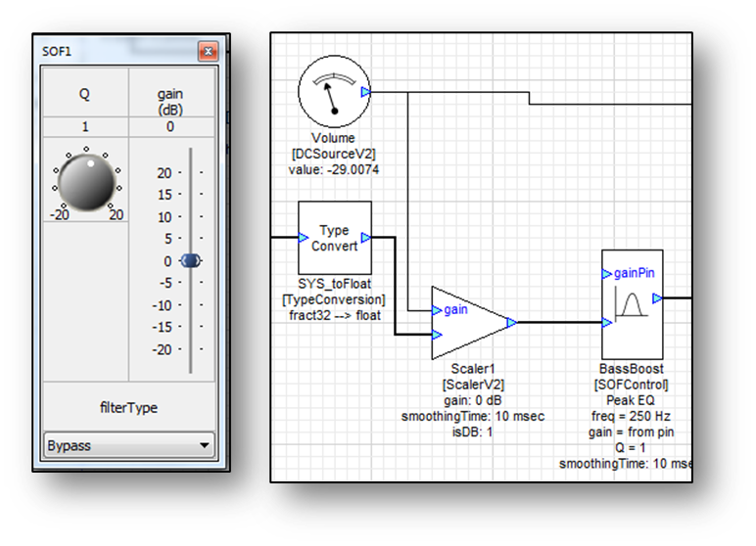Screen dimensions: 756x546
Task: Click the gain value field showing 0
Action: 170,126
